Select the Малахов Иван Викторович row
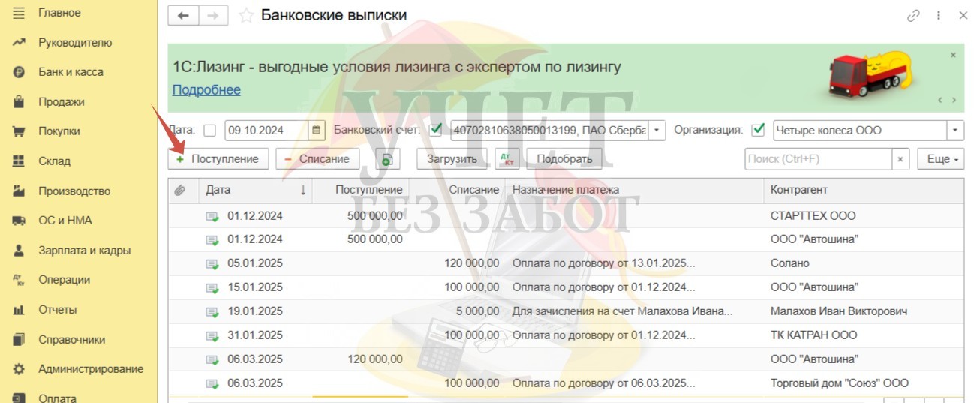This screenshot has height=403, width=980. [567, 311]
